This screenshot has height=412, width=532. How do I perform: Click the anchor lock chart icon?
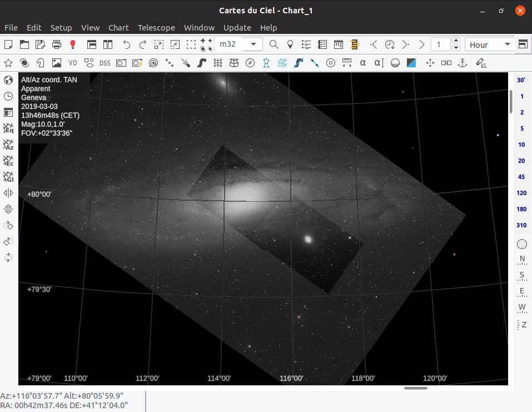click(463, 63)
